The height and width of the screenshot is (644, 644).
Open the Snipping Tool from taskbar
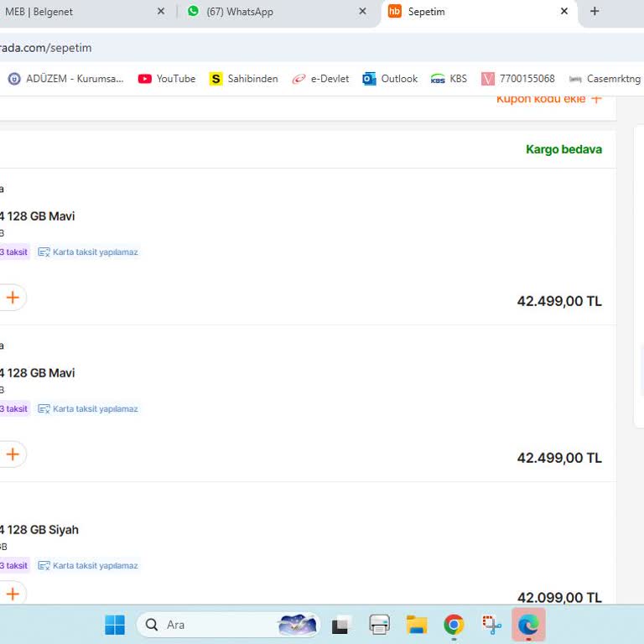[491, 625]
